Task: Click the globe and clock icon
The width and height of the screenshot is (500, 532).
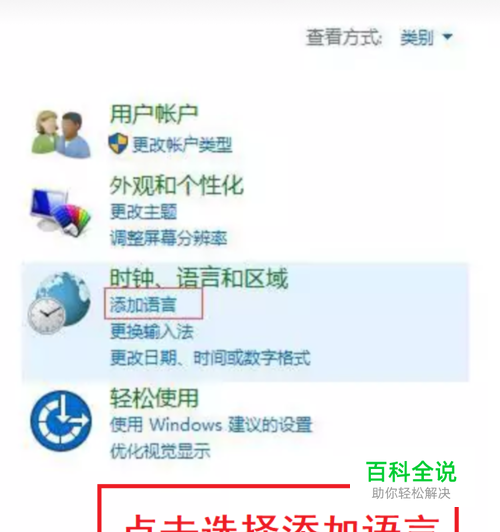Action: pos(59,303)
